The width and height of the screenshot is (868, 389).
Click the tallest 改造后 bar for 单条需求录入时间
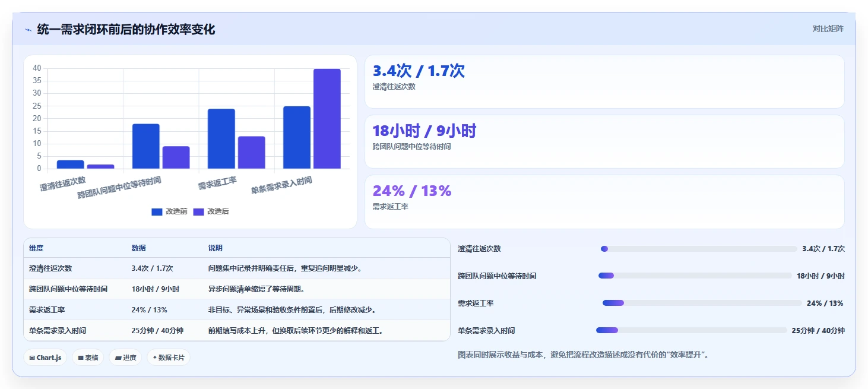pos(327,119)
